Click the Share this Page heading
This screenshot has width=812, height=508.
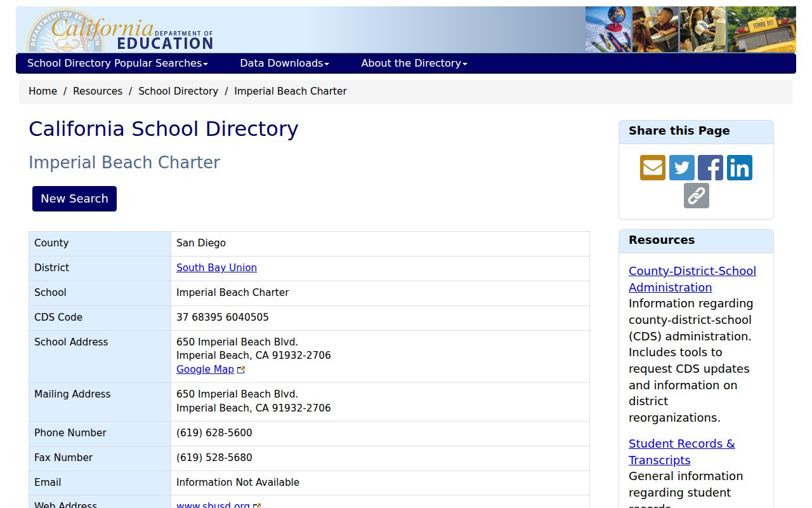679,131
